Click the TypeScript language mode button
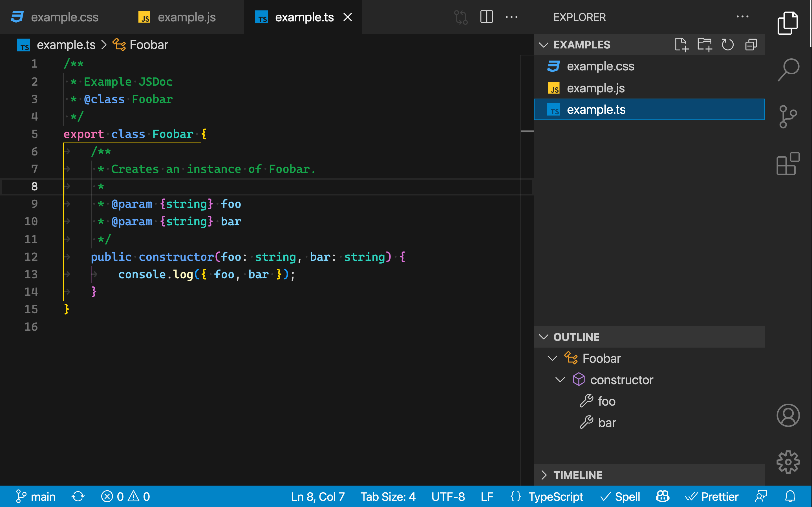812x507 pixels. [556, 497]
